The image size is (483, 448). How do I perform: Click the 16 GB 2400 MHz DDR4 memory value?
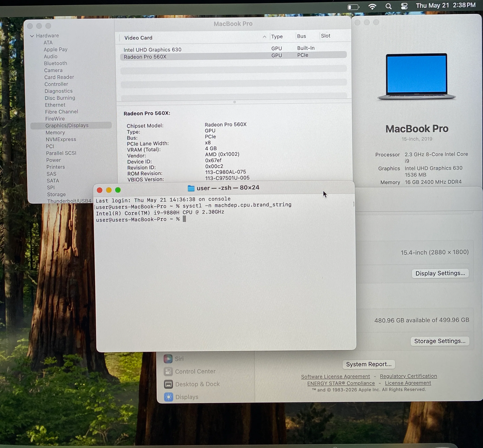click(433, 182)
